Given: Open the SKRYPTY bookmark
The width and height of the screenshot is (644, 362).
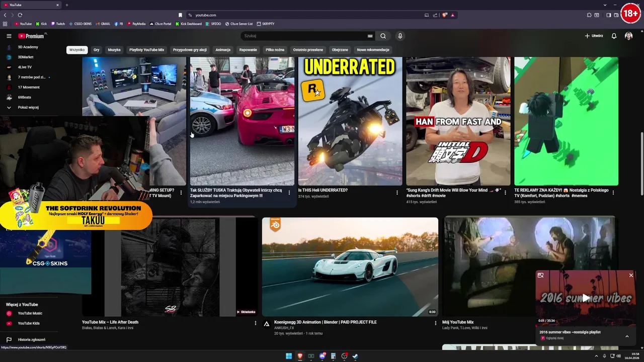Looking at the screenshot, I should pos(266,24).
